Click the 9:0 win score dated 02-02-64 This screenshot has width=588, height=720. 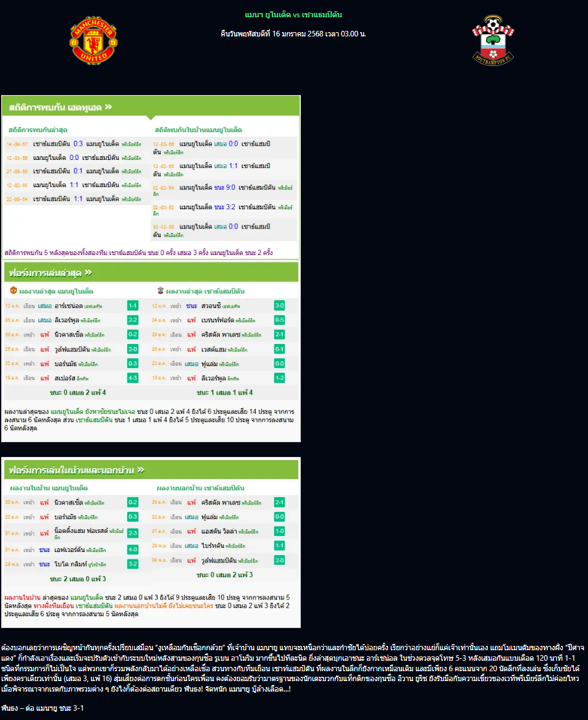coord(230,187)
